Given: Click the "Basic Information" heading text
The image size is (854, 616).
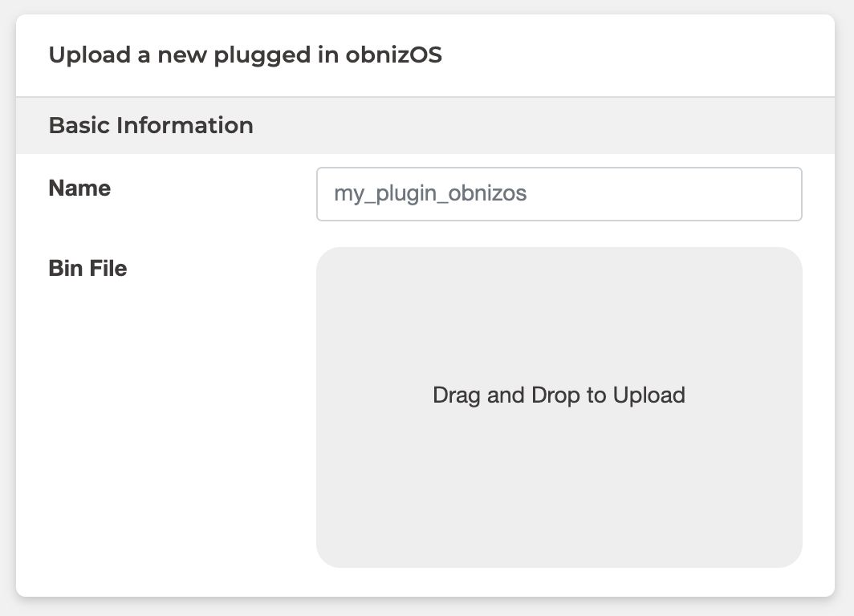Looking at the screenshot, I should 151,126.
